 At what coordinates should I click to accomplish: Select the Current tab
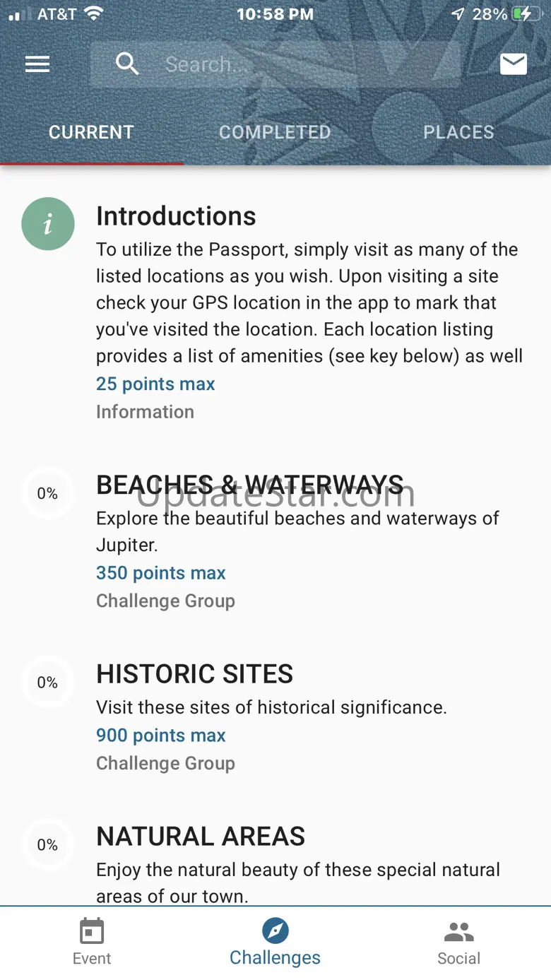(91, 132)
